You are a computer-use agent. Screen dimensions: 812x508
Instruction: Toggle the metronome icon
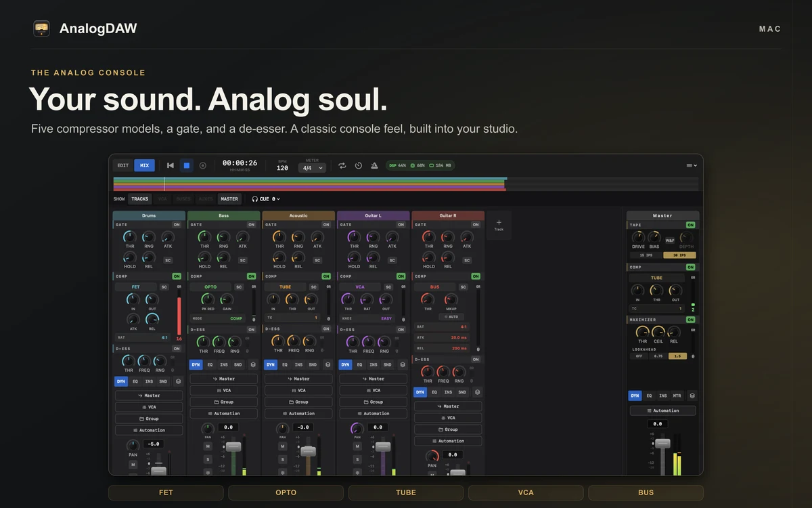(x=374, y=165)
